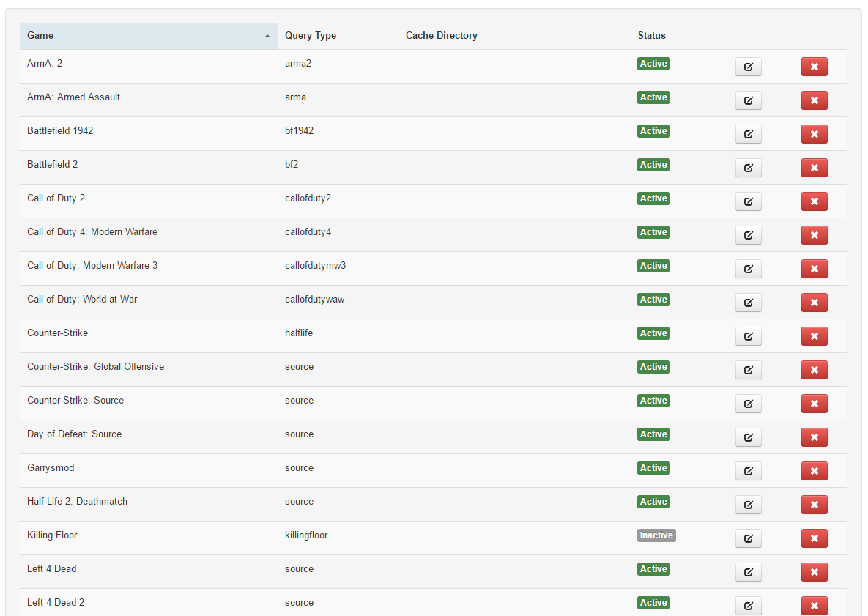The image size is (868, 616).
Task: Select the Half-Life 2: Deathmatch name
Action: coord(78,502)
